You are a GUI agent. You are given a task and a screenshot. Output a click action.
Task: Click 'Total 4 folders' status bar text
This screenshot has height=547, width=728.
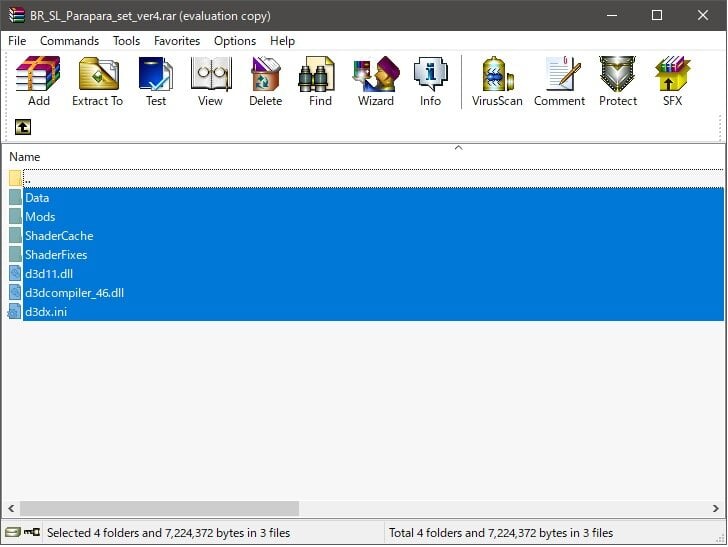click(x=501, y=533)
